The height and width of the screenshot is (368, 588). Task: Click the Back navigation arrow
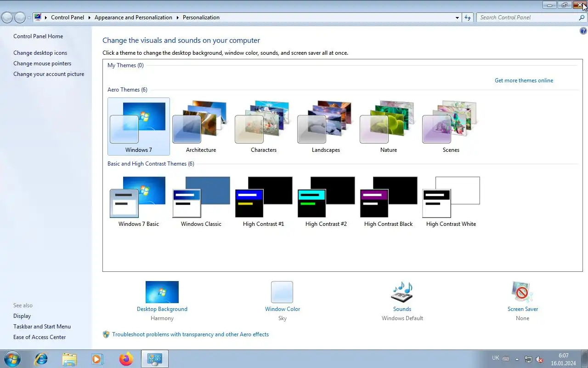point(7,17)
